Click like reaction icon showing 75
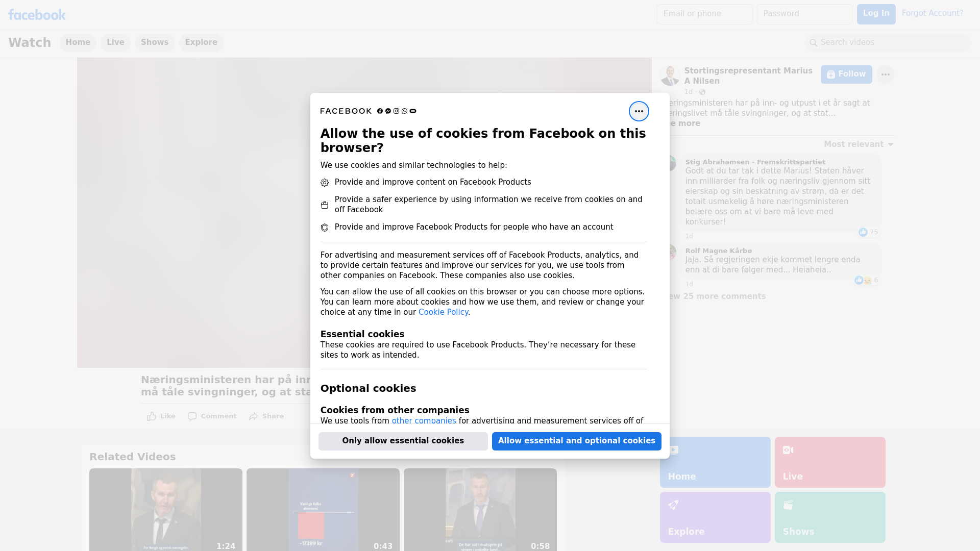Image resolution: width=980 pixels, height=551 pixels. click(x=863, y=232)
